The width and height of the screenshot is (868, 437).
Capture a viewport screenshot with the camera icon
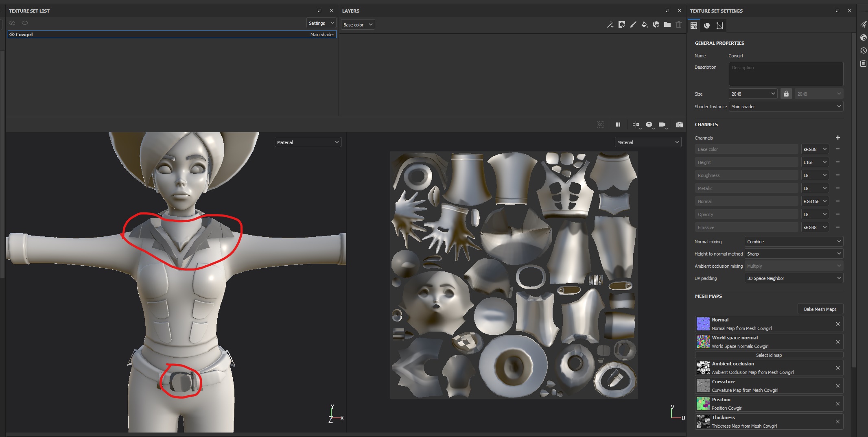(679, 125)
